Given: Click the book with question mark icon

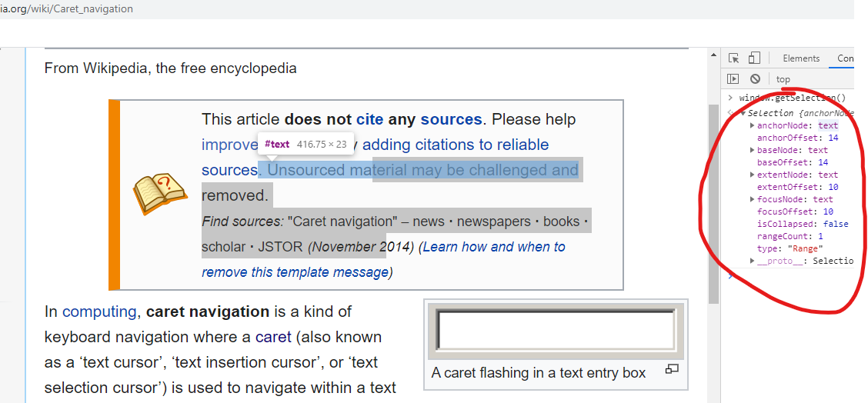Looking at the screenshot, I should 159,195.
